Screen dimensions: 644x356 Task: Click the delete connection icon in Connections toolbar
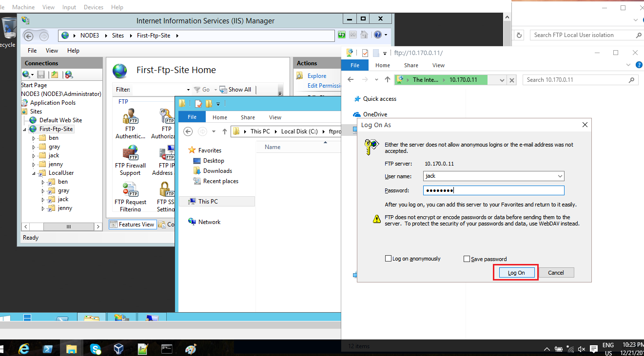69,75
